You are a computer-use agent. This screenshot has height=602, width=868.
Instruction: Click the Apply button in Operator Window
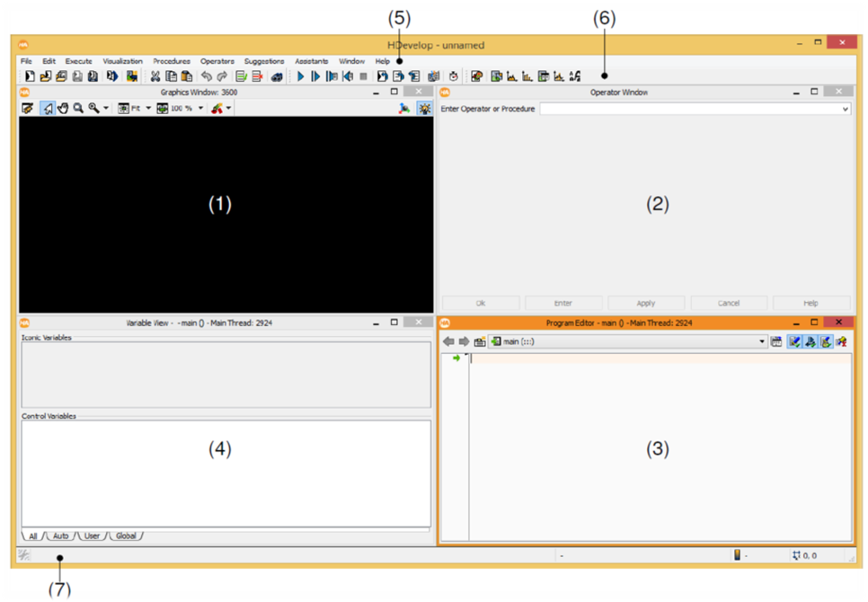(645, 303)
